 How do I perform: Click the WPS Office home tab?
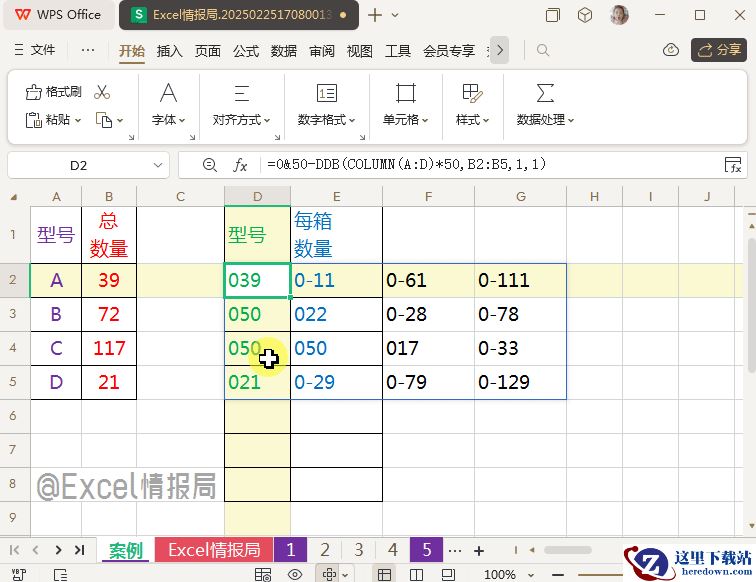[59, 15]
